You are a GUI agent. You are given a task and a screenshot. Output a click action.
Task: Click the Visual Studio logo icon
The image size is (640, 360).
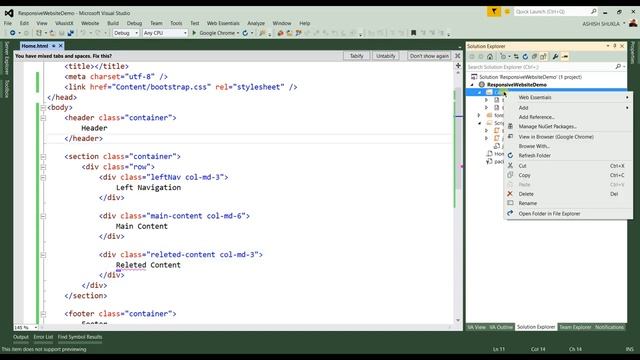[x=9, y=13]
